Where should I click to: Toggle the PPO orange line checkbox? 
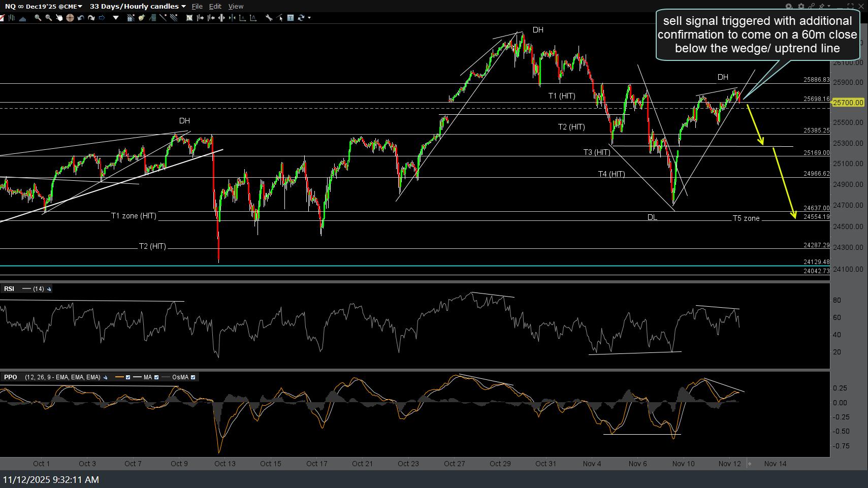click(128, 377)
